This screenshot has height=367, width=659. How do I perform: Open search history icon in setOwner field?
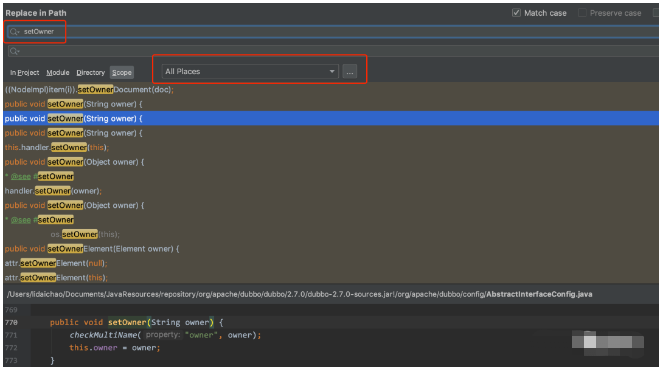pyautogui.click(x=14, y=32)
